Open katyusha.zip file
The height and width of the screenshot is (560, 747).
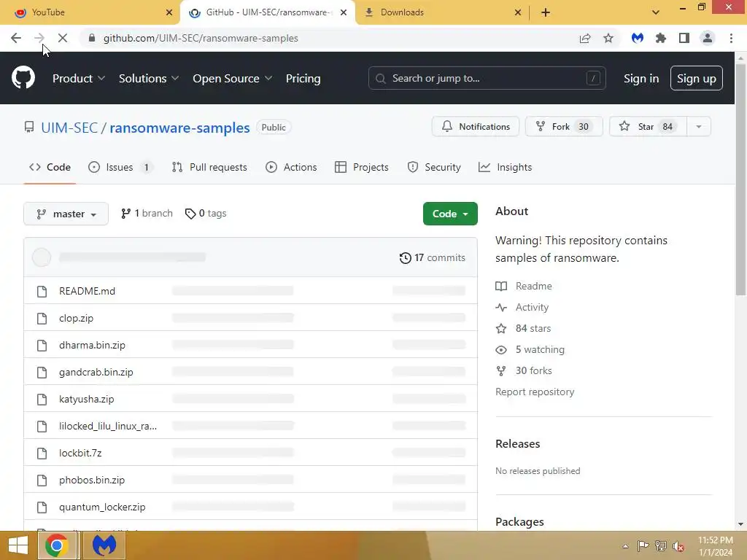[86, 399]
